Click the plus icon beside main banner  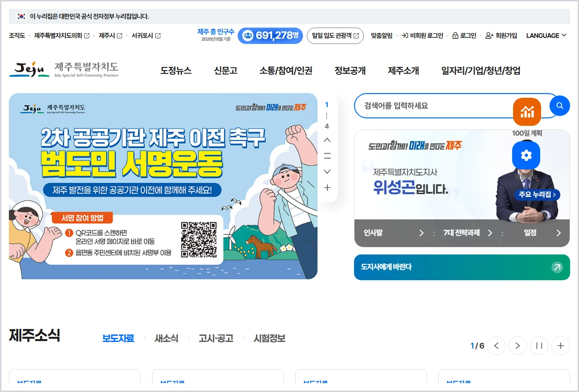tap(327, 188)
